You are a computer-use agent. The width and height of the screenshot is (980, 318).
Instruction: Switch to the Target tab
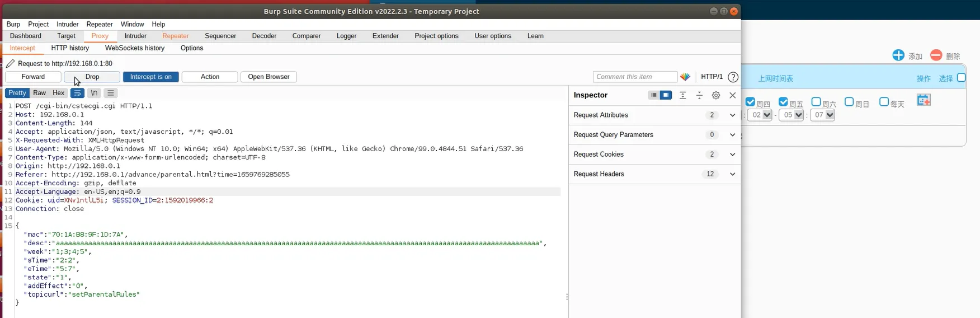[66, 36]
